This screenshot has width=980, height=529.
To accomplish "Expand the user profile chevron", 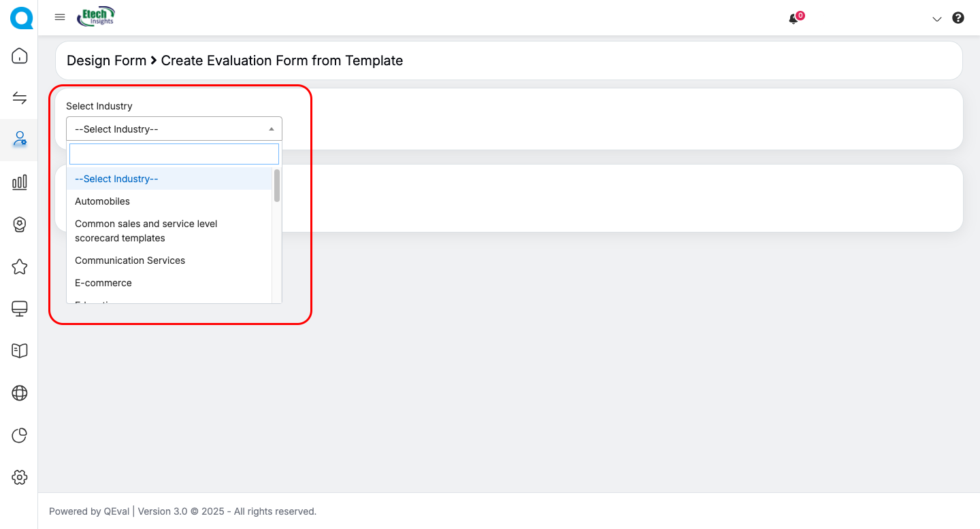I will [937, 19].
